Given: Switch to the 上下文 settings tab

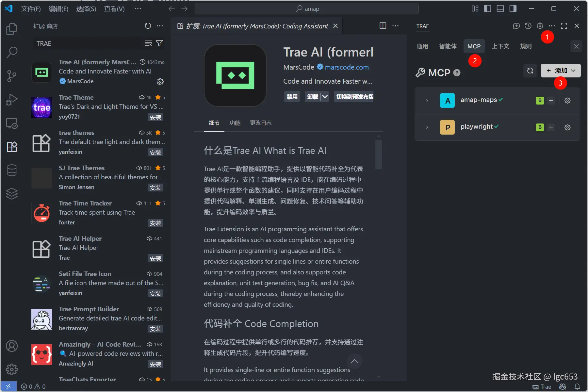Looking at the screenshot, I should (500, 46).
